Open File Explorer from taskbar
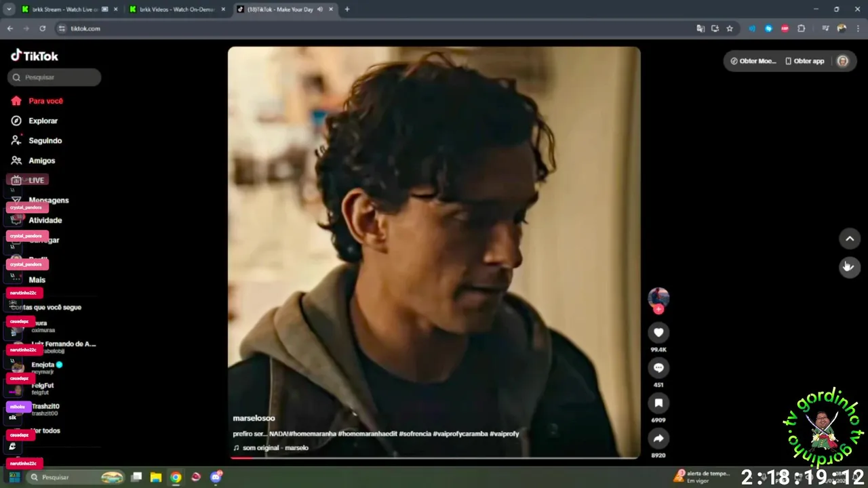 [155, 477]
